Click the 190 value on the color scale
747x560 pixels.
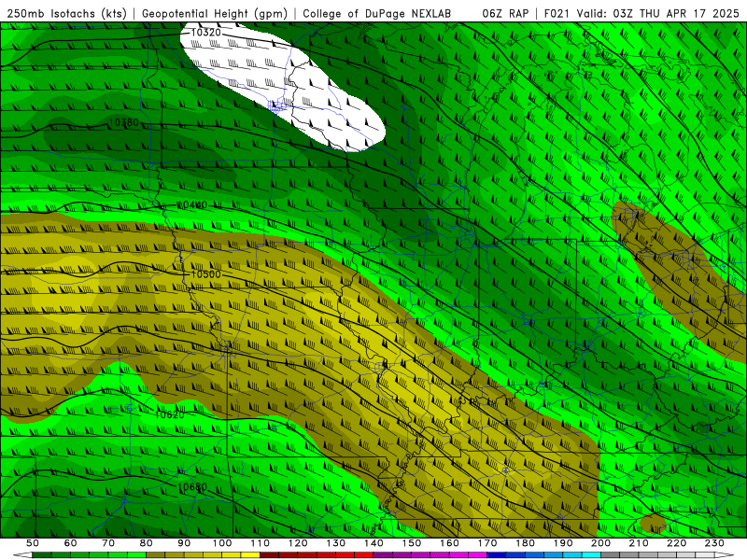click(x=563, y=543)
